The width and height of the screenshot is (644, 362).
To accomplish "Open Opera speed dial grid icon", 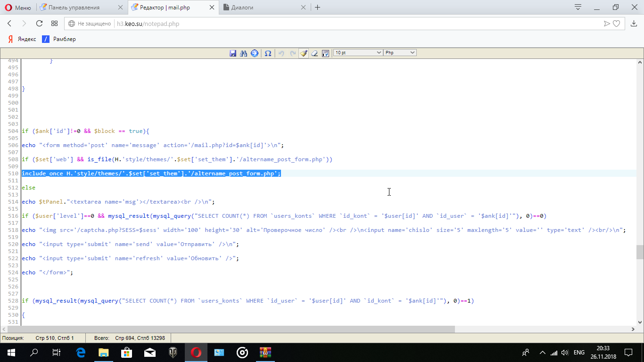I will tap(55, 24).
